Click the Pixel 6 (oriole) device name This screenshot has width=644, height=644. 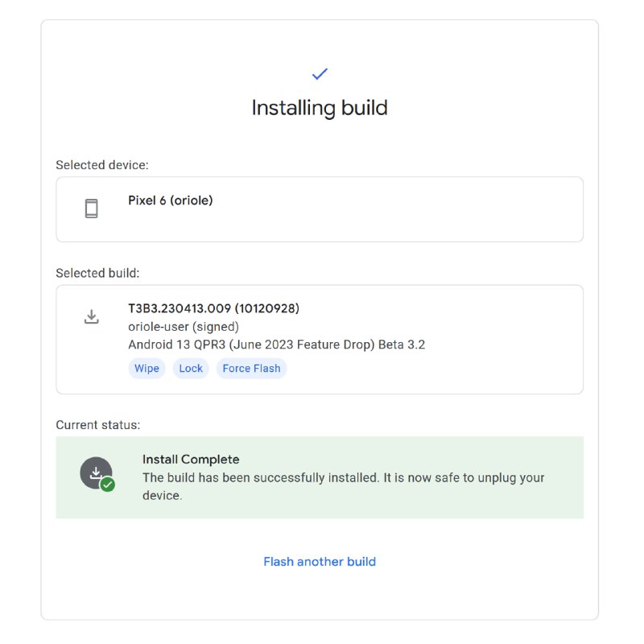tap(171, 200)
